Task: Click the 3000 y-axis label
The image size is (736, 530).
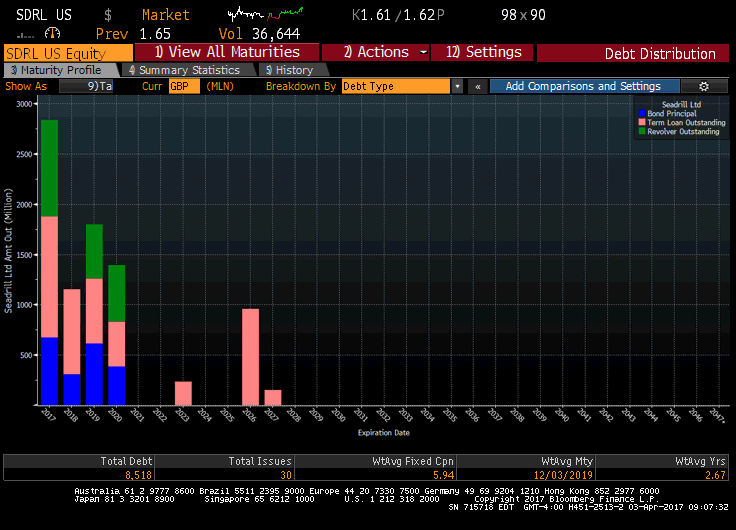Action: point(24,104)
